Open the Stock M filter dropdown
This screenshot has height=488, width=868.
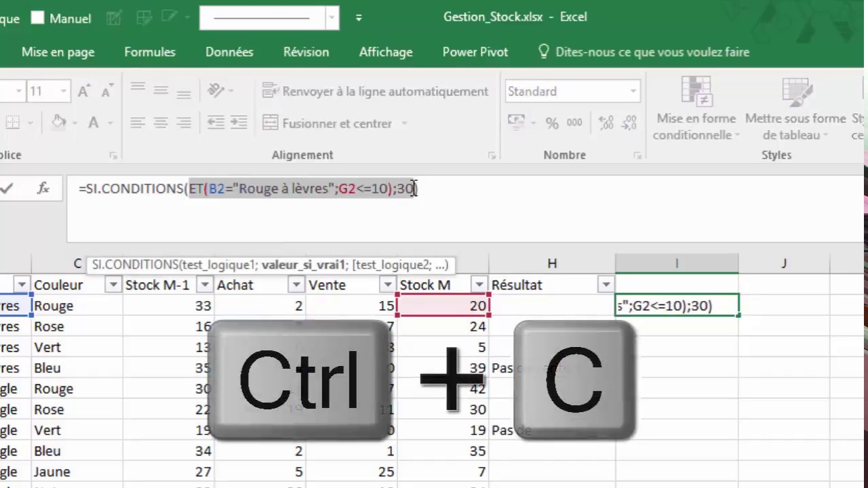tap(479, 285)
